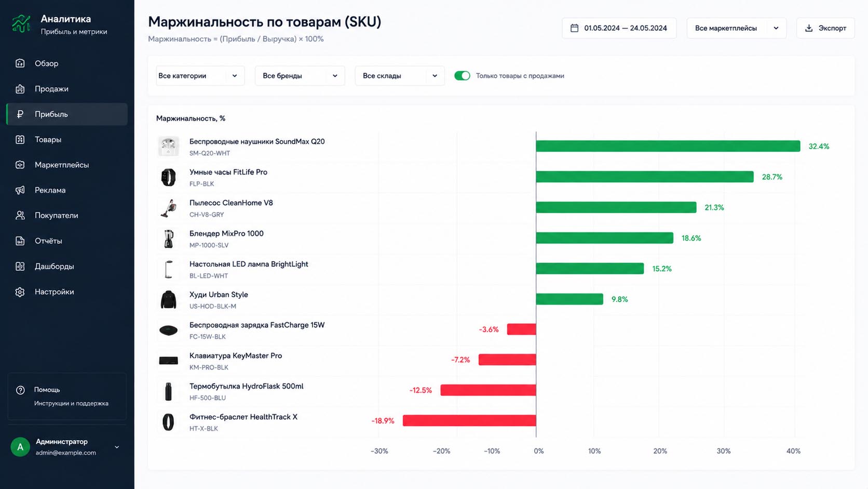The width and height of the screenshot is (868, 489).
Task: Click the admin@example.com account email
Action: pos(66,453)
